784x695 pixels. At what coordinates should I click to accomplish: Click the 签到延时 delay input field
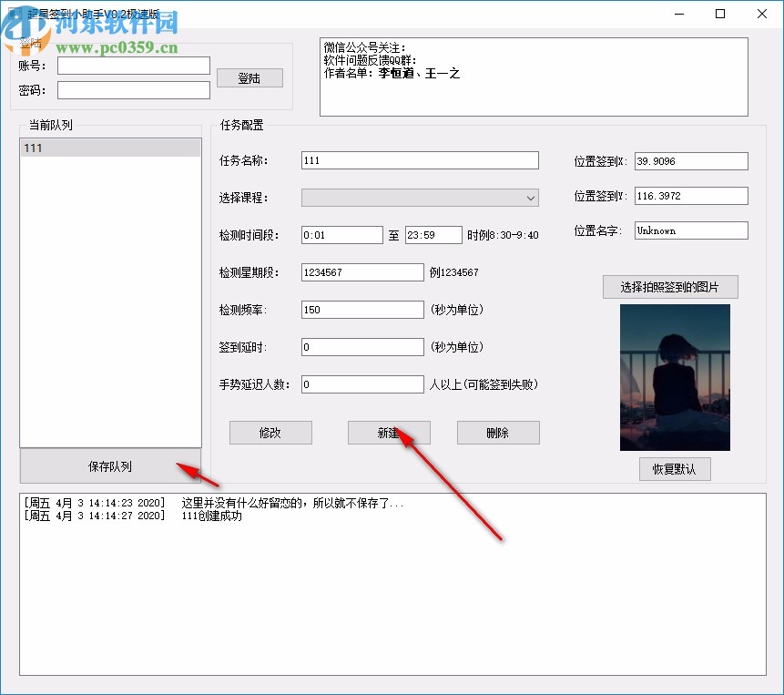(x=362, y=347)
